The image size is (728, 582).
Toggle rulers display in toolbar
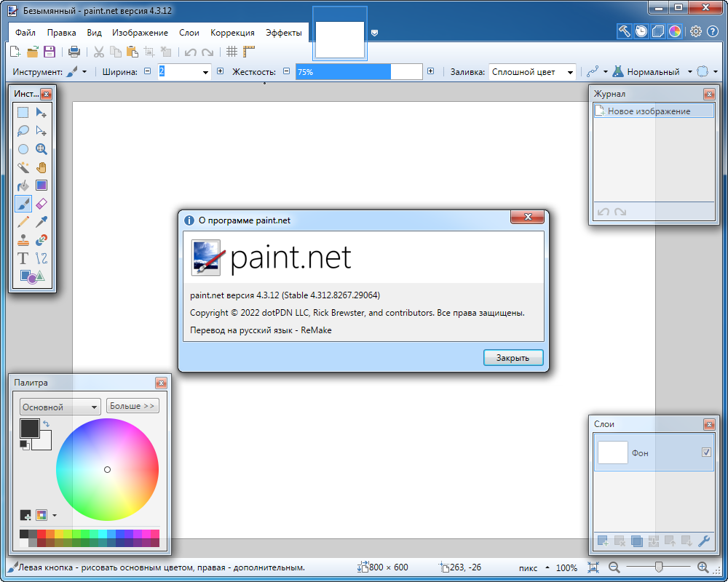[x=250, y=52]
